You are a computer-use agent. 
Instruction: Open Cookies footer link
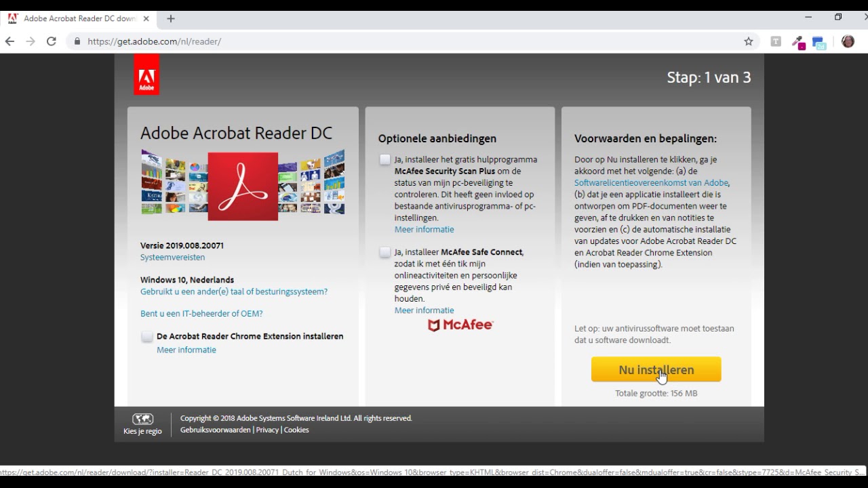[x=296, y=430]
